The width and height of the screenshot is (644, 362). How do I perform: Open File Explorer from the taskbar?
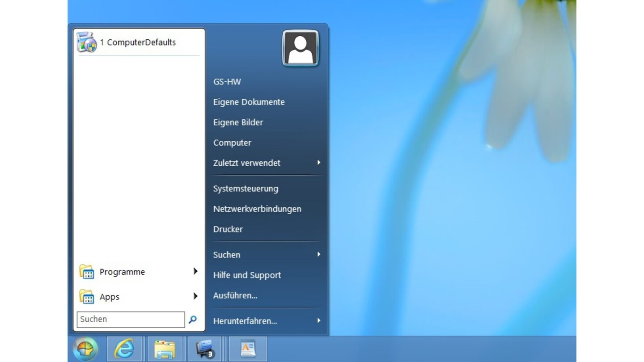click(165, 349)
